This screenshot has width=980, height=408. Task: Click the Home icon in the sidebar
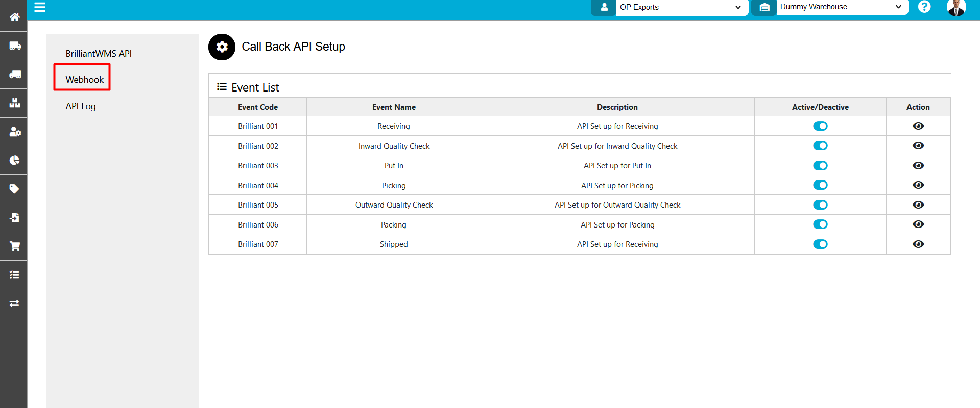14,17
